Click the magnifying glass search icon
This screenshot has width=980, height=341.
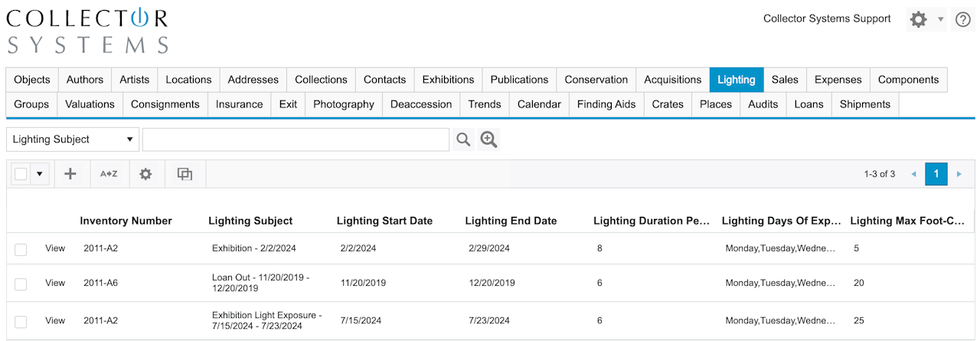pyautogui.click(x=463, y=139)
